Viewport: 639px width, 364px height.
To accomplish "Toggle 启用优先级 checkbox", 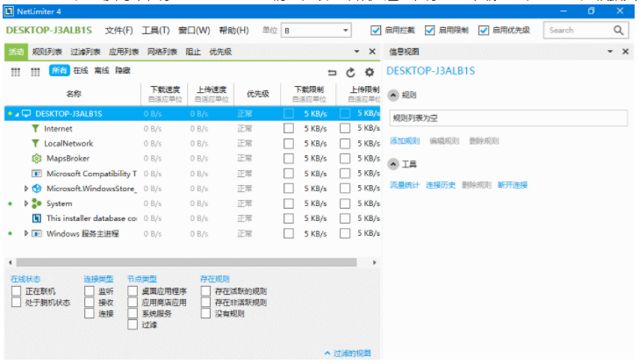I will tap(484, 30).
